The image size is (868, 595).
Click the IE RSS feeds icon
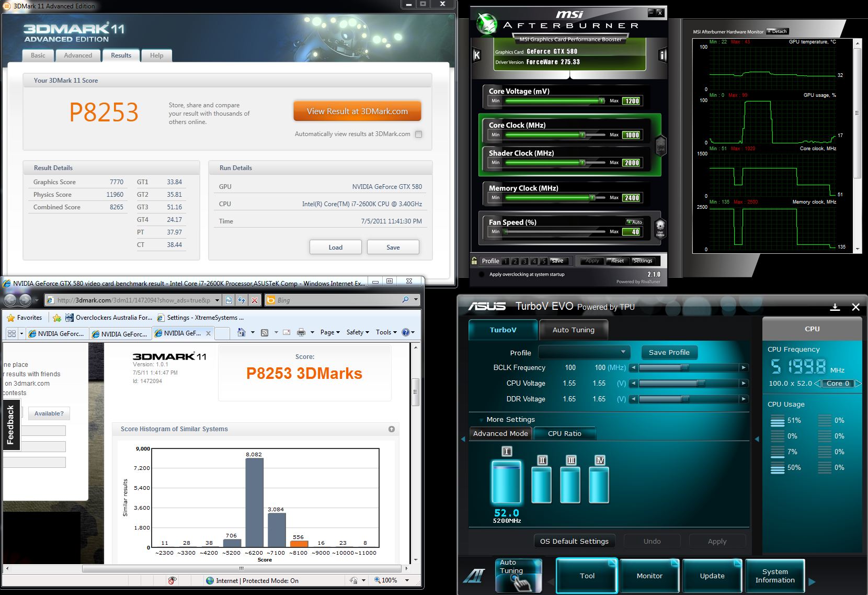point(265,332)
